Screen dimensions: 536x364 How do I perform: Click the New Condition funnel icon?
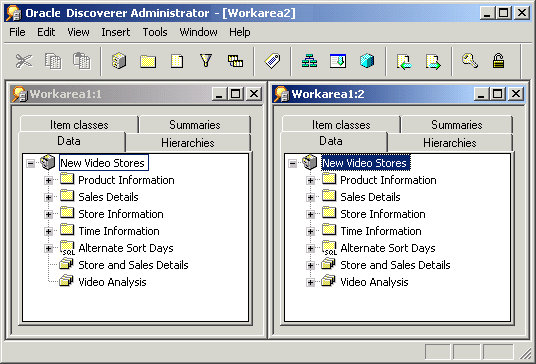click(x=206, y=61)
